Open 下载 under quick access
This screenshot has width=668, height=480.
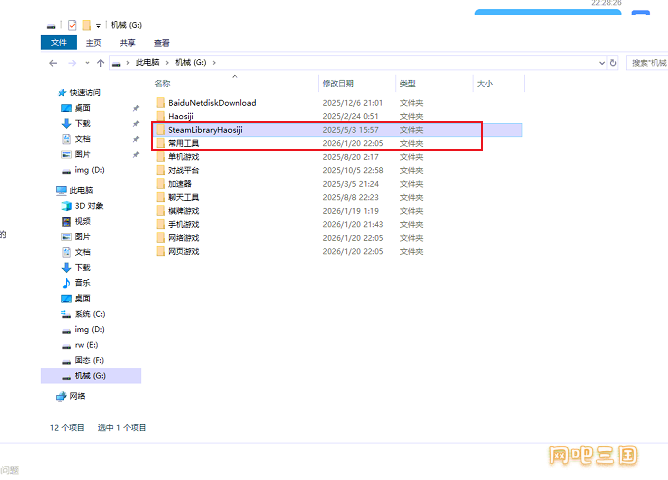click(x=82, y=124)
